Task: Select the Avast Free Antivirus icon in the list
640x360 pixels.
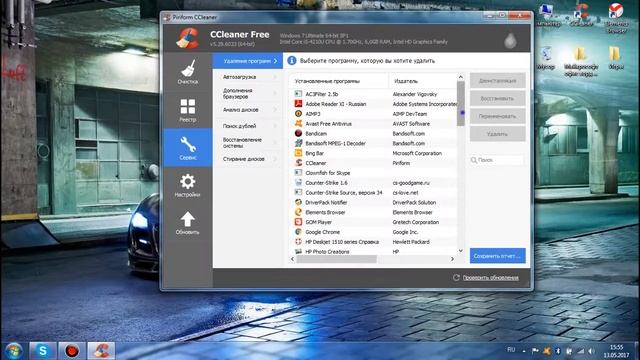Action: tap(298, 123)
